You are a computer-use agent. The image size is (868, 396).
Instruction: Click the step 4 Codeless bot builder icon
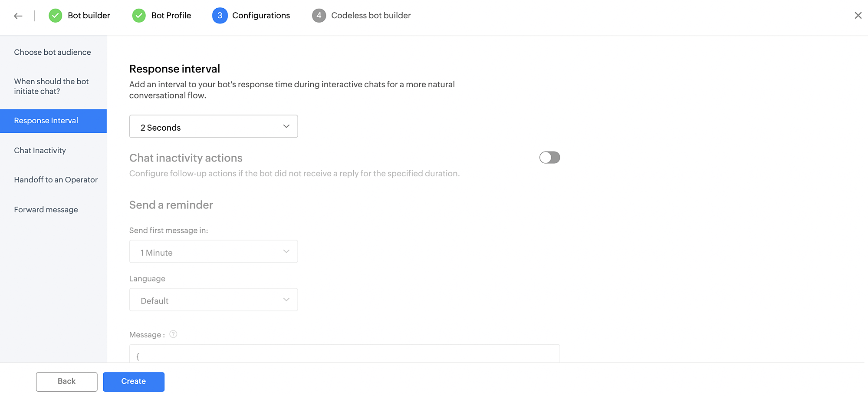(x=319, y=16)
